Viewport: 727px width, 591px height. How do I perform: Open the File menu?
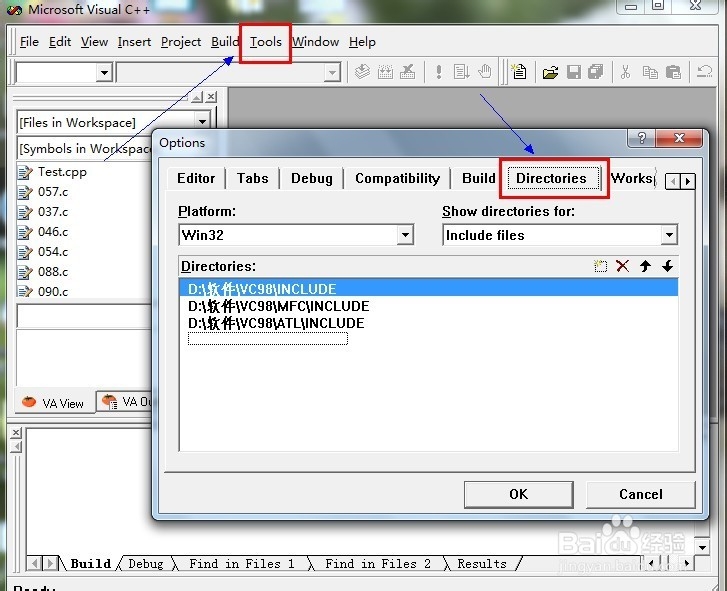(29, 42)
